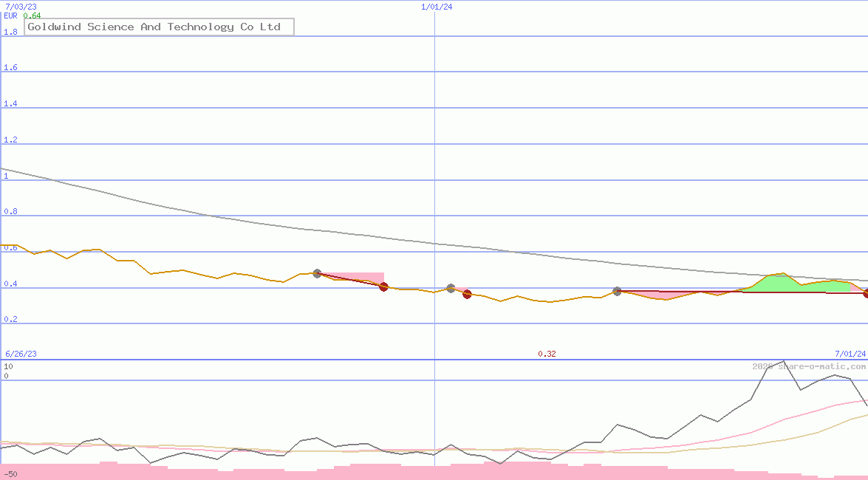Viewport: 868px width, 480px height.
Task: Click the 7/01/24 end date label
Action: (x=850, y=354)
